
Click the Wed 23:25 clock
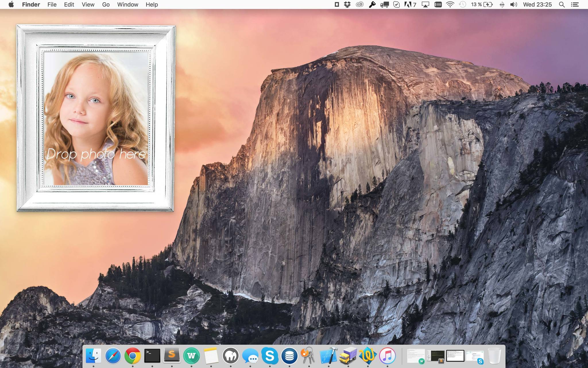coord(537,5)
